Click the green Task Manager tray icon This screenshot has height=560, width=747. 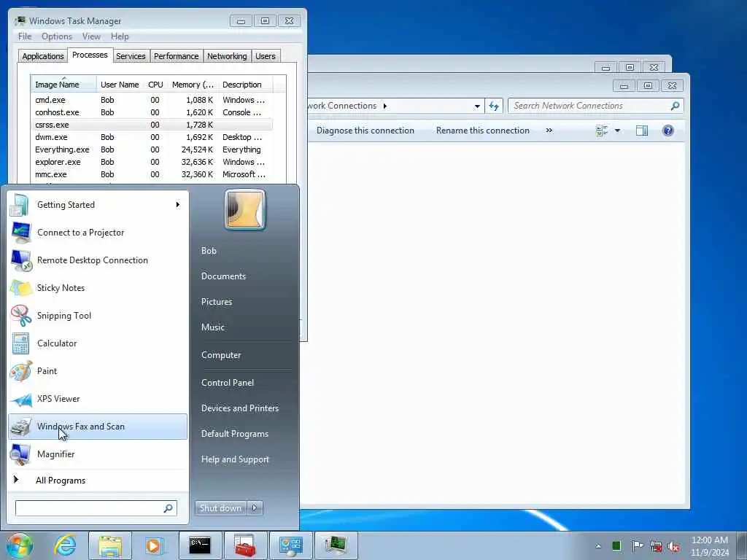tap(616, 545)
